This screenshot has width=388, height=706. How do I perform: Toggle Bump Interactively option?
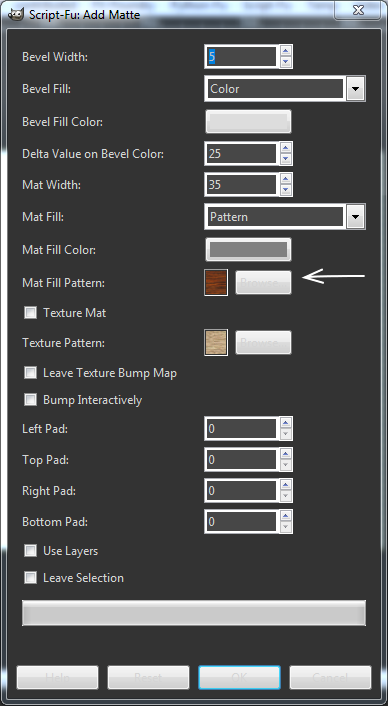click(30, 400)
